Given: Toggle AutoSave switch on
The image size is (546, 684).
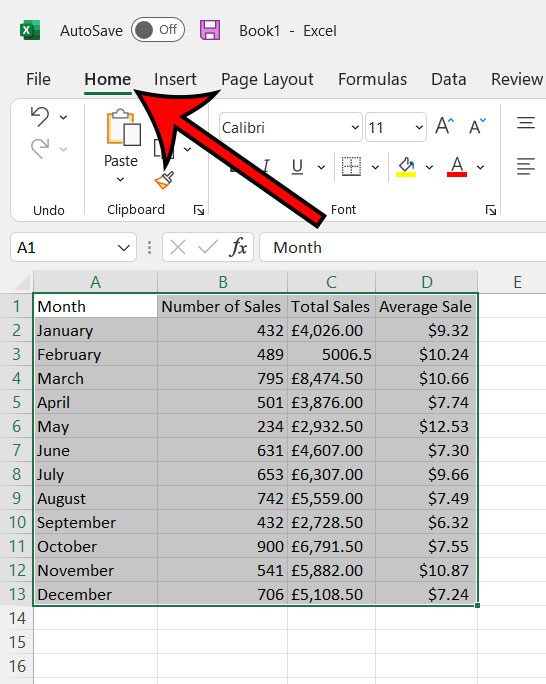Looking at the screenshot, I should [158, 30].
